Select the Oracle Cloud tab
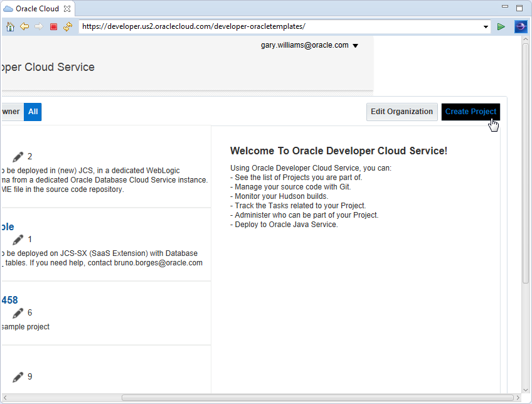 35,9
